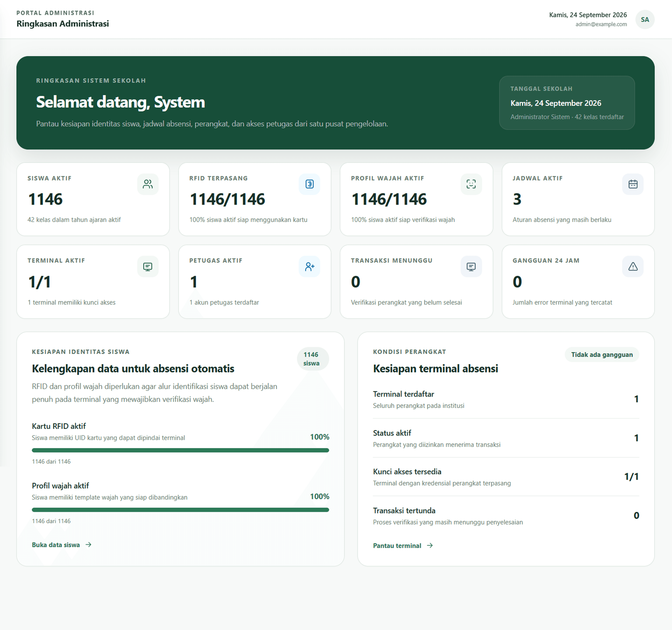Click 'Kamis, 24 September 2026' in top header
The image size is (672, 630).
[588, 15]
